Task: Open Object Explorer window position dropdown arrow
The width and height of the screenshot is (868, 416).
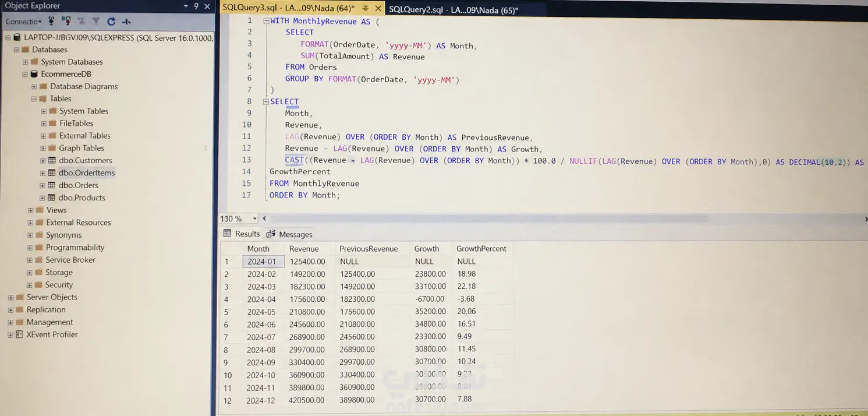Action: [186, 6]
